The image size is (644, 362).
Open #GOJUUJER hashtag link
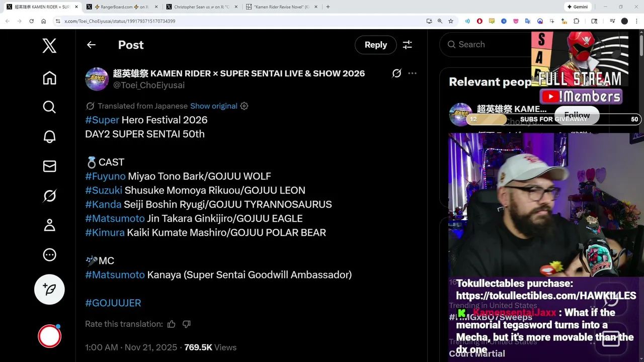(x=113, y=303)
